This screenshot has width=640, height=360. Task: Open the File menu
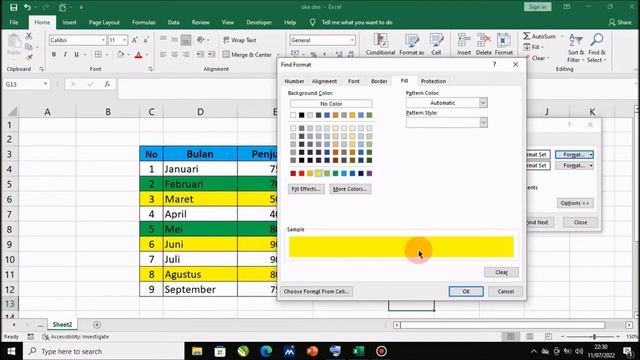click(14, 22)
